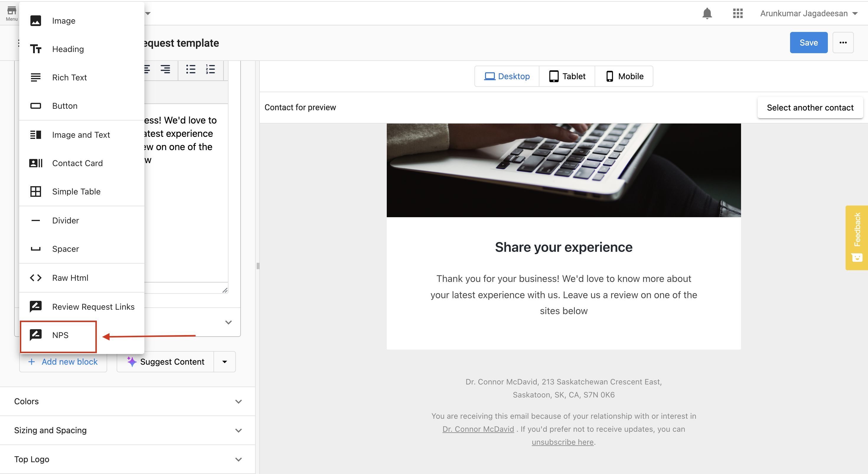Click the Image block icon
Viewport: 868px width, 474px height.
(36, 21)
